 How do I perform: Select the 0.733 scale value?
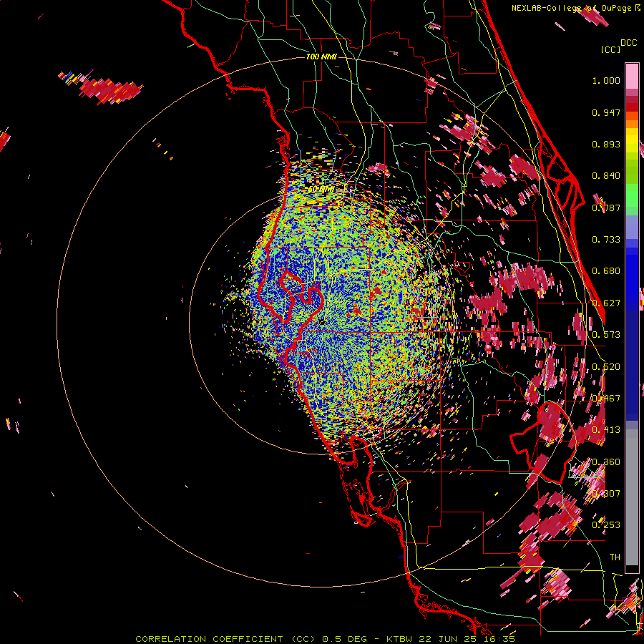[x=606, y=239]
